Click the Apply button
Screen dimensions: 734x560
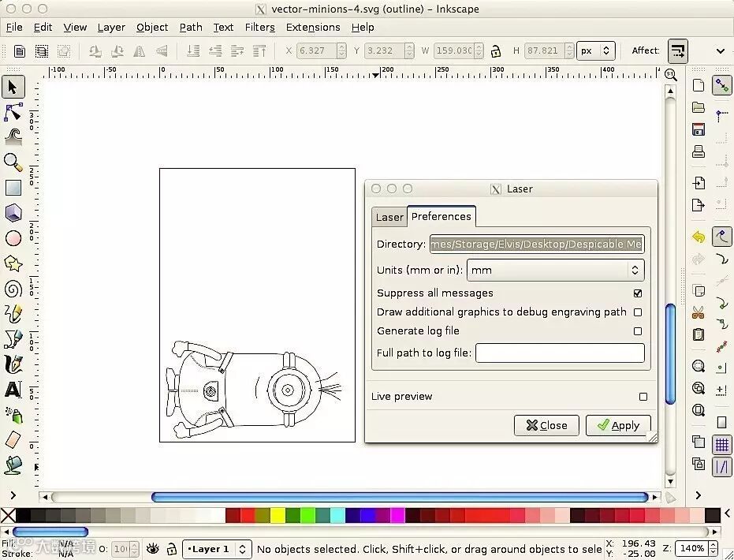(618, 425)
